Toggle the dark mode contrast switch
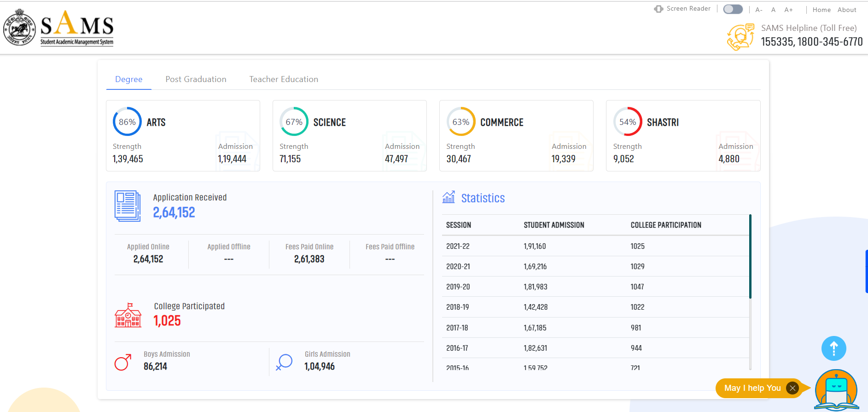 733,9
